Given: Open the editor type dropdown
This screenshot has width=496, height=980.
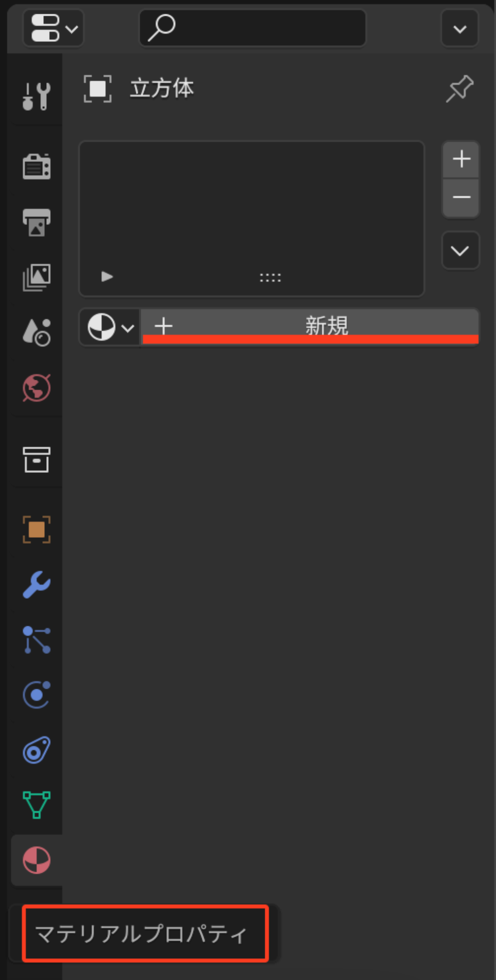Looking at the screenshot, I should [x=53, y=28].
